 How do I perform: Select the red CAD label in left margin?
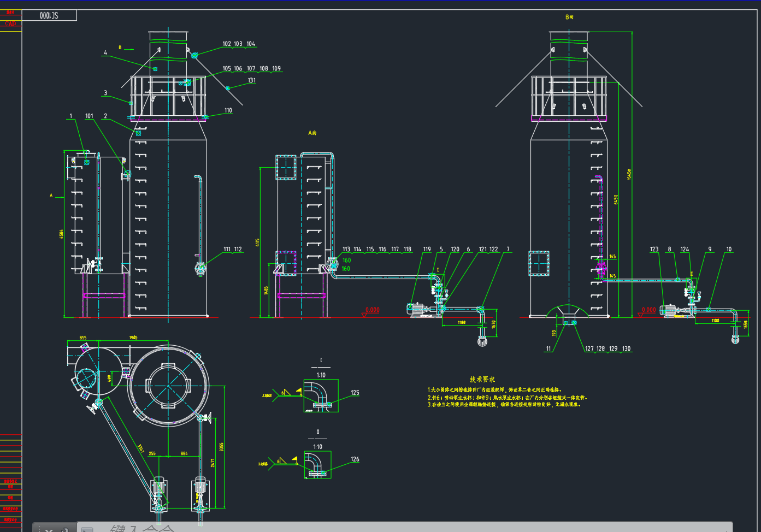point(10,24)
